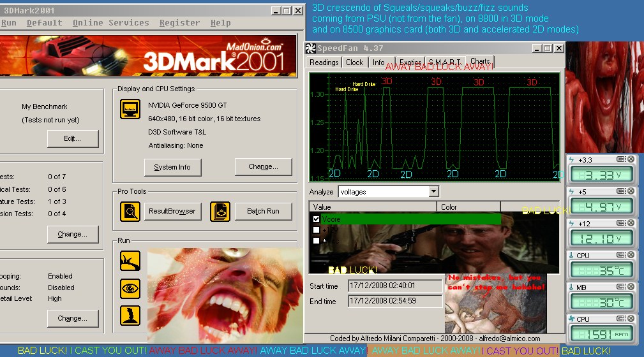The height and width of the screenshot is (357, 644).
Task: Click the Vcore voltage chart area
Action: tap(435, 127)
